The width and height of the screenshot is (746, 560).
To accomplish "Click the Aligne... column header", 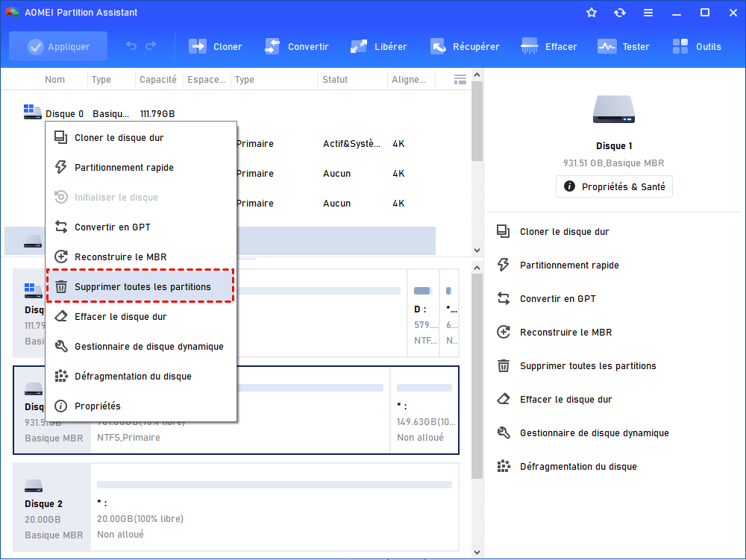I will click(409, 80).
